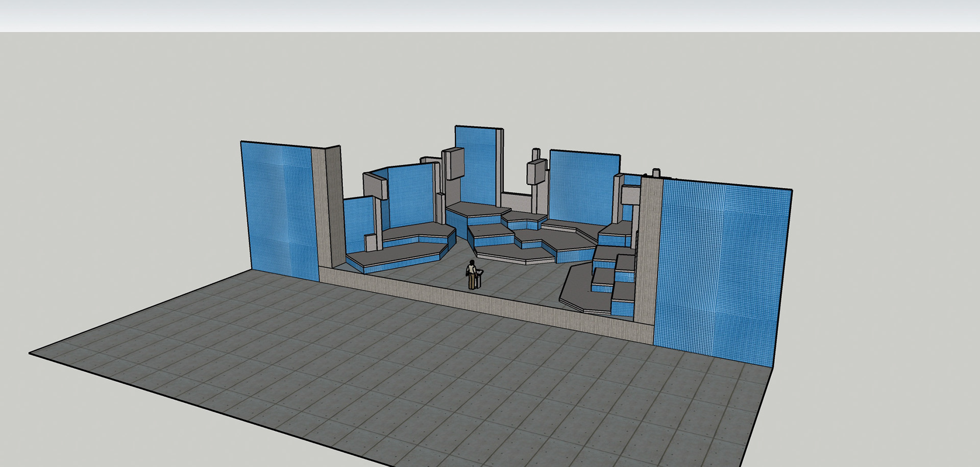Select the large blue wall on the far left
The height and width of the screenshot is (467, 980).
280,210
